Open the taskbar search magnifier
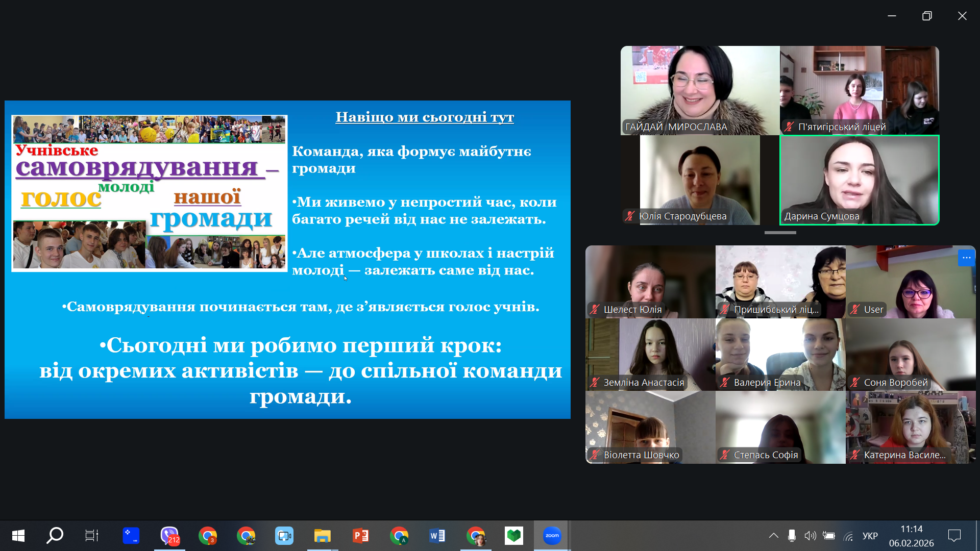 [55, 536]
